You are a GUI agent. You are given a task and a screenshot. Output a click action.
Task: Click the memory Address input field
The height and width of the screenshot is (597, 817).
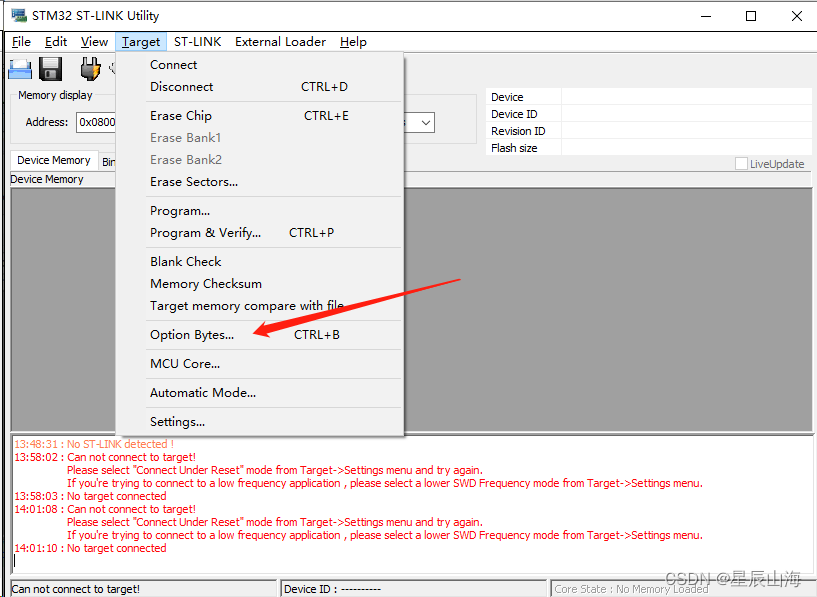pyautogui.click(x=96, y=122)
